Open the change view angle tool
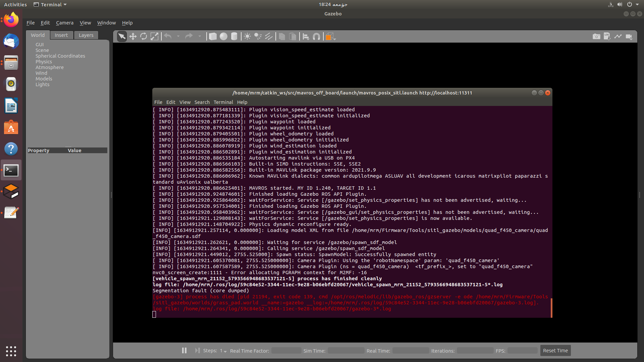644x362 pixels. pos(330,37)
